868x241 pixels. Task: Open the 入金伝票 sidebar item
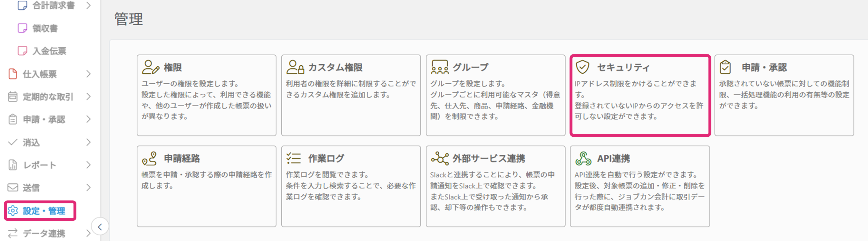(x=49, y=51)
